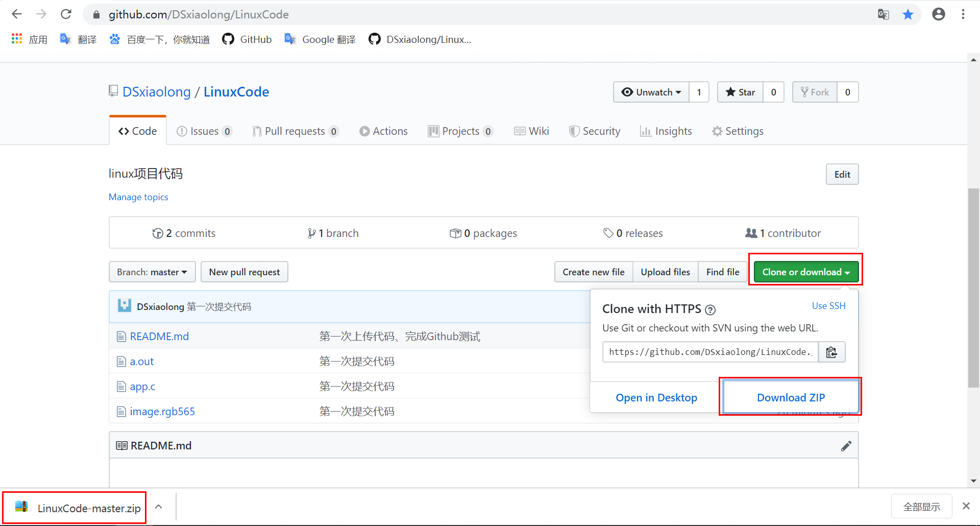Expand the Branch: master dropdown

pyautogui.click(x=152, y=272)
